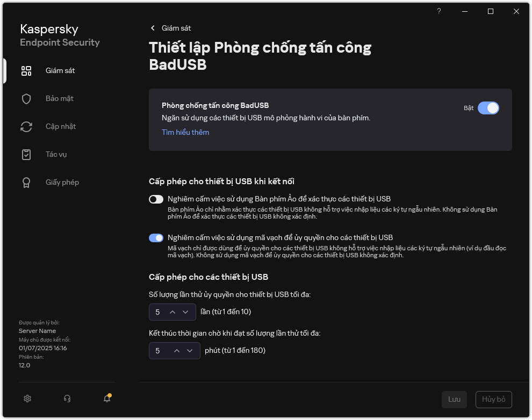532x420 pixels.
Task: Turn off the mã vạch authorization toggle
Action: coord(156,238)
